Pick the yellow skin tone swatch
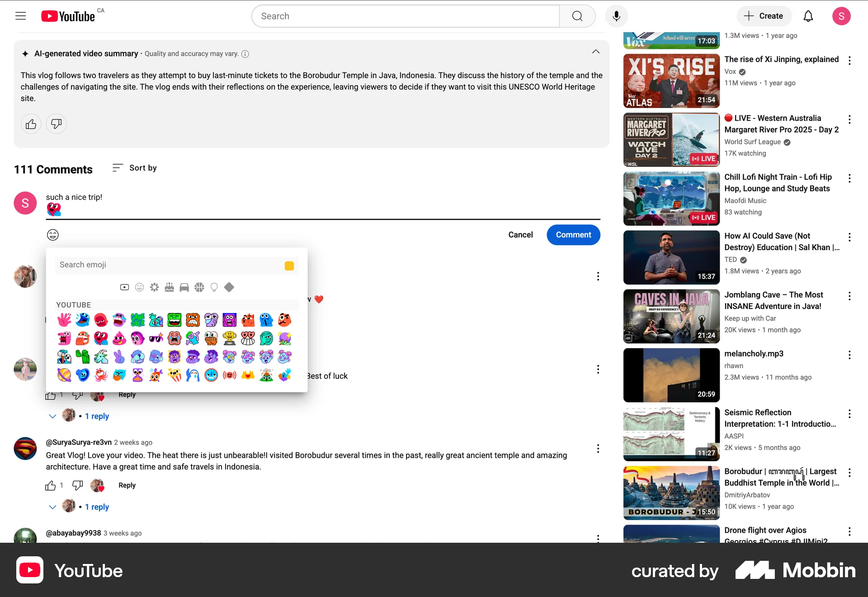The image size is (868, 597). (289, 265)
